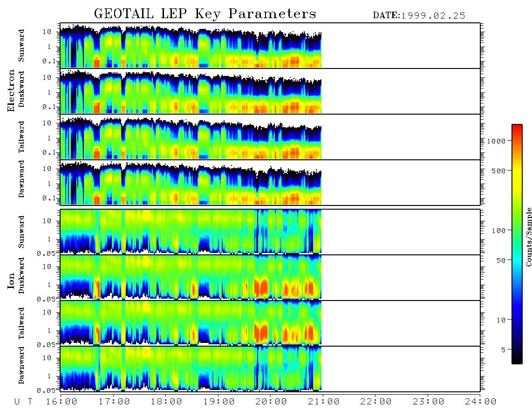This screenshot has width=532, height=410.
Task: Click the Electron Duskward spectrogram panel
Action: click(270, 91)
